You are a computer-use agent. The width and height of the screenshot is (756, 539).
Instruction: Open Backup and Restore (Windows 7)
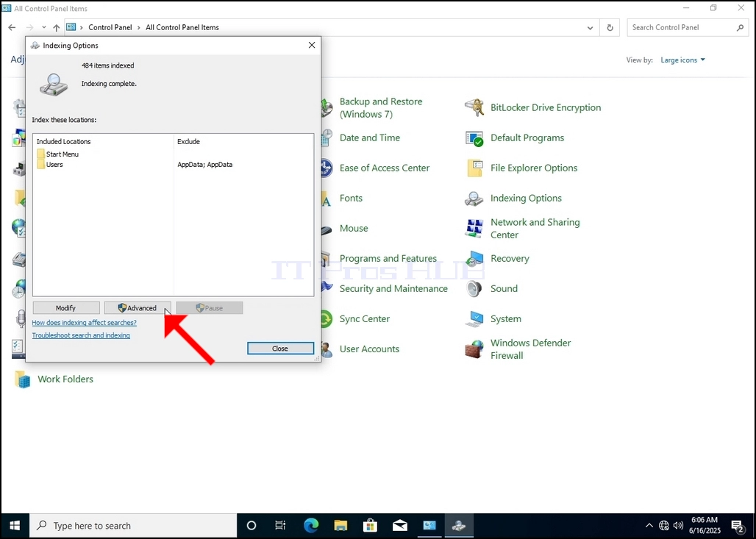point(381,108)
